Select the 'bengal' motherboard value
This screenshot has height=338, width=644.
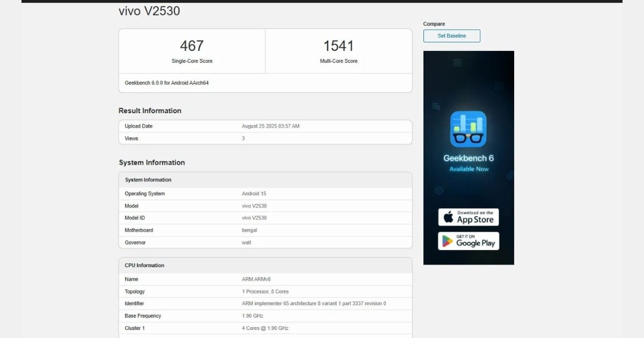(x=250, y=230)
